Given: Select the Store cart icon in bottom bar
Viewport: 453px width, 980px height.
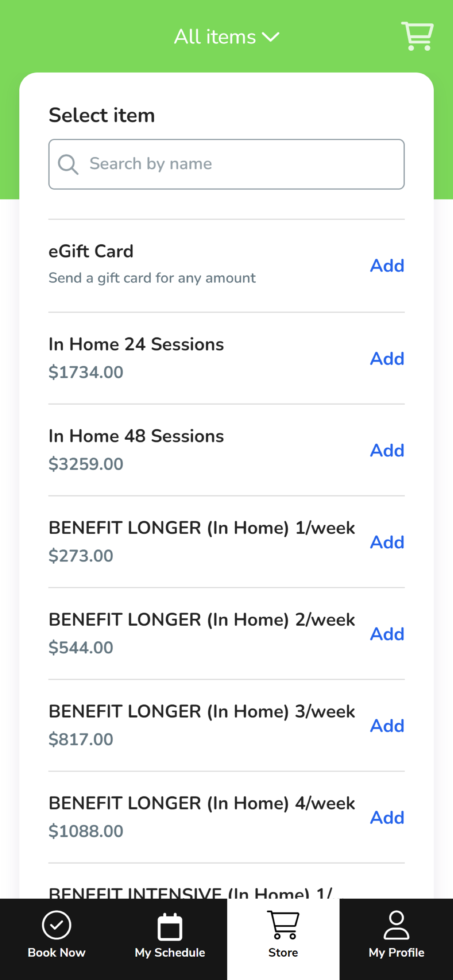Looking at the screenshot, I should tap(283, 925).
